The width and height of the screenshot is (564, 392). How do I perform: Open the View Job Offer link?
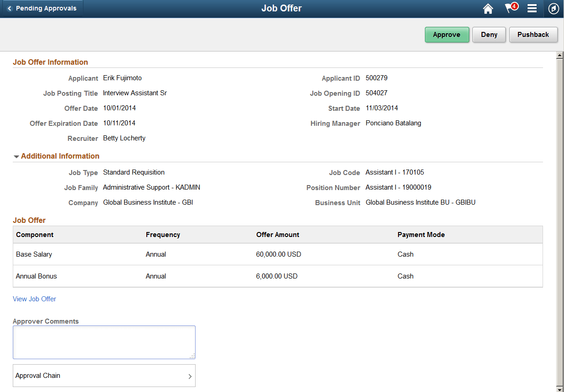(34, 299)
